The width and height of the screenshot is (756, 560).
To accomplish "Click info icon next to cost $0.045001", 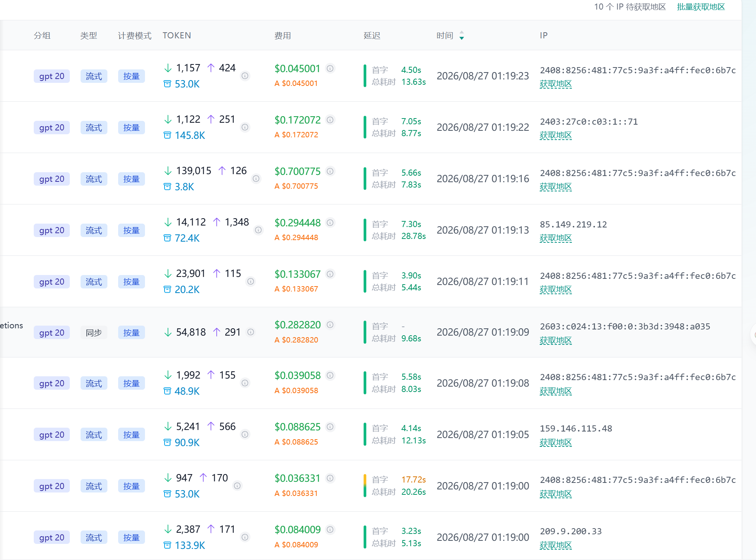I will [330, 69].
